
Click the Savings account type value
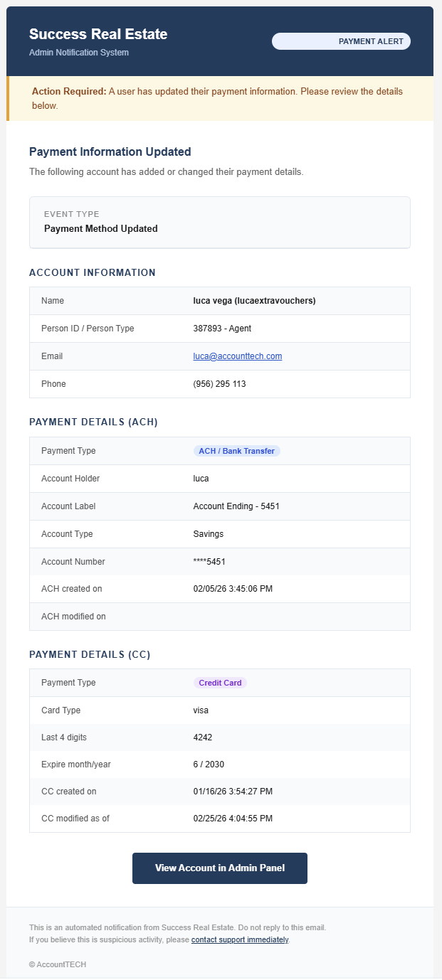[209, 534]
